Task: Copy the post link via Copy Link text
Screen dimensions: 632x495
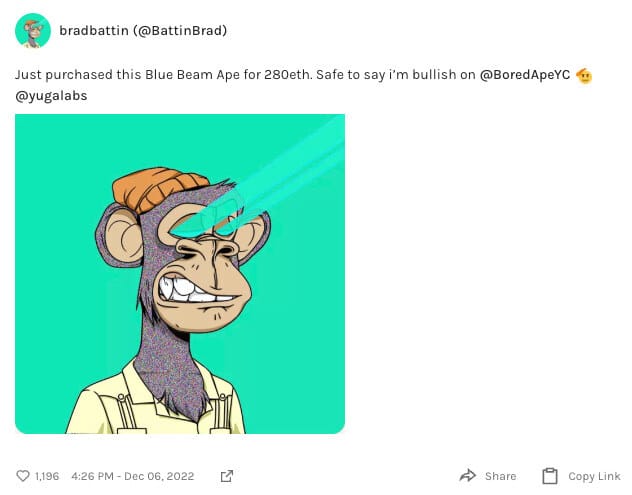Action: point(594,476)
